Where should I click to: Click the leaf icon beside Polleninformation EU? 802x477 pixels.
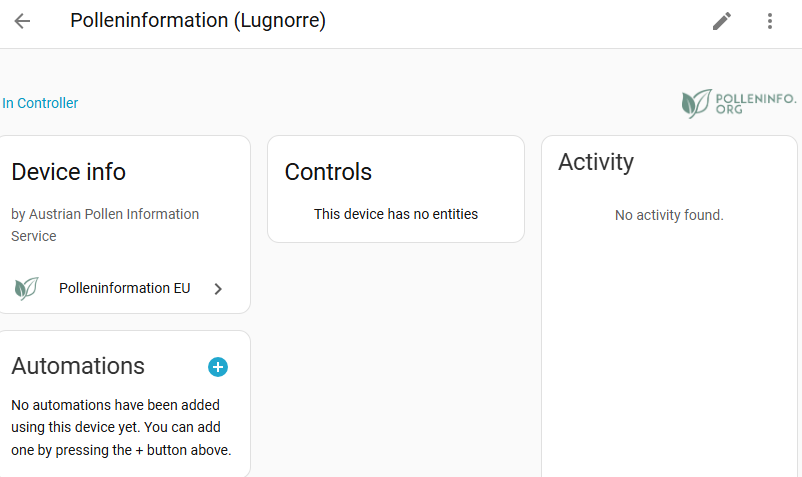pyautogui.click(x=26, y=289)
